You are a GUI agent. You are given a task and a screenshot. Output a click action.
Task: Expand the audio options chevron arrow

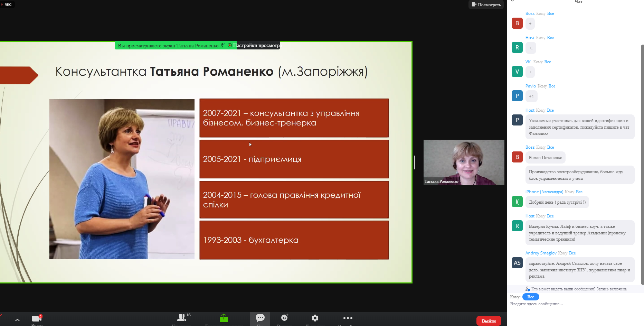pyautogui.click(x=17, y=320)
